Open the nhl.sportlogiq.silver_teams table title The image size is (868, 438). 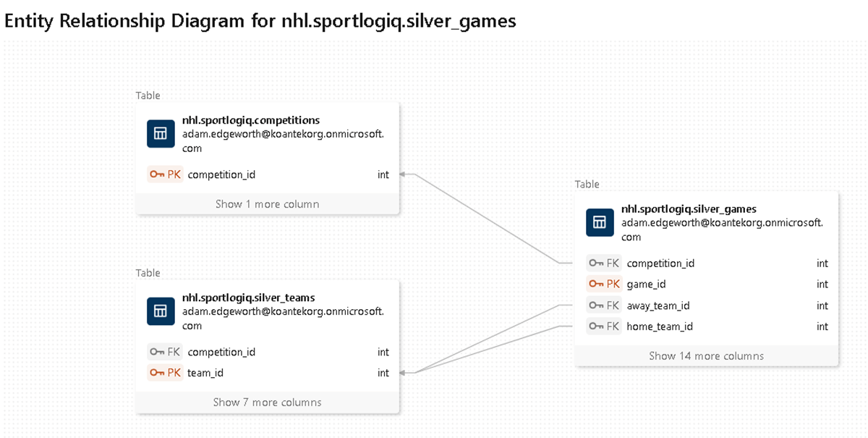(x=248, y=298)
